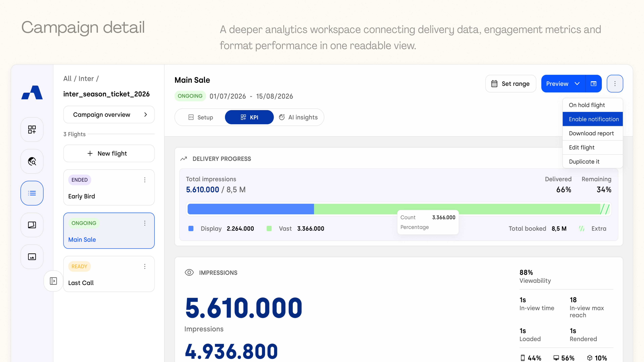The height and width of the screenshot is (362, 644).
Task: Switch to the Setup tab
Action: pyautogui.click(x=201, y=117)
